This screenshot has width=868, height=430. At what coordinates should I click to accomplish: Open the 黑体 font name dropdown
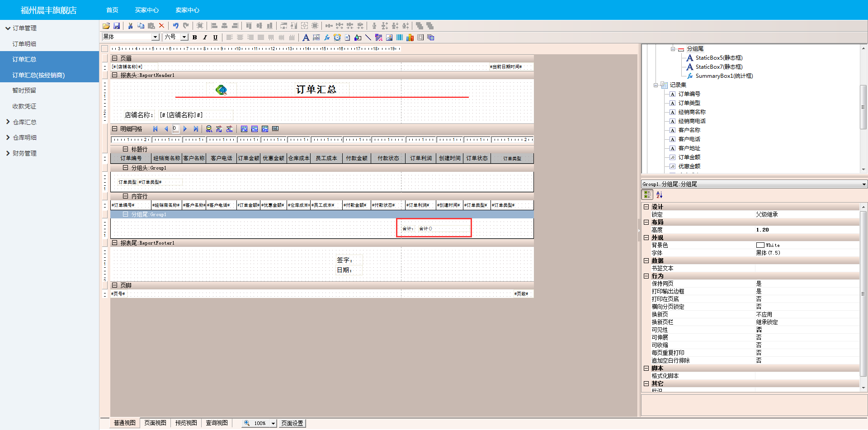point(155,37)
